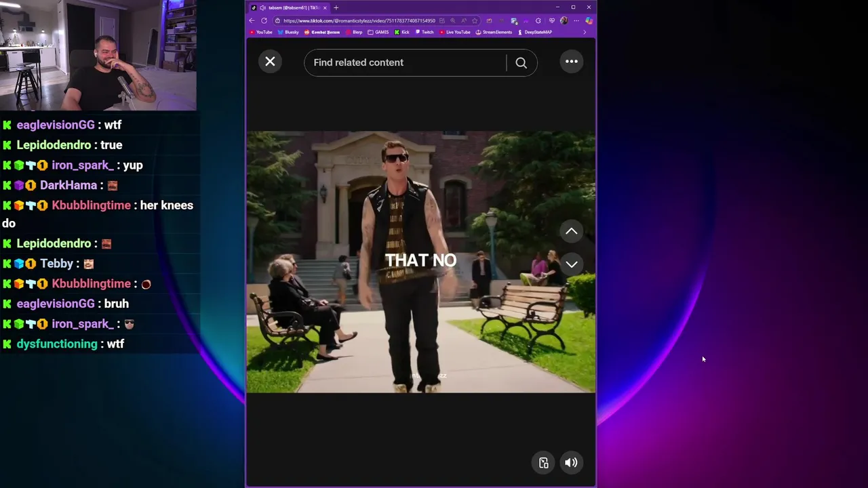Toggle auto-scroll icon beside speaker

point(544,463)
